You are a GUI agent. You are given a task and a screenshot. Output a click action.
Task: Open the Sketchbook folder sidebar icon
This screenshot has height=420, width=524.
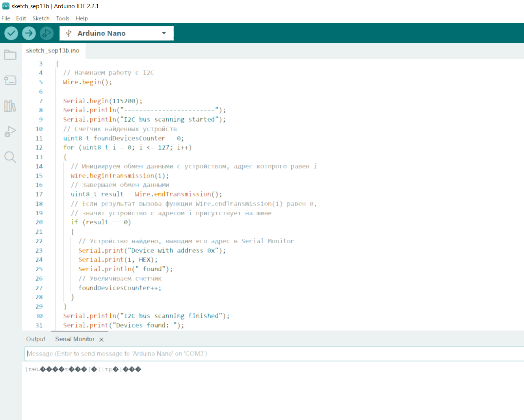[10, 55]
